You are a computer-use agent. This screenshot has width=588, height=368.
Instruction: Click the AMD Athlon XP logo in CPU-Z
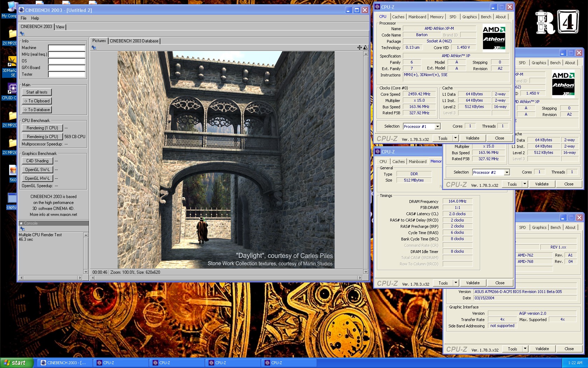click(x=494, y=37)
